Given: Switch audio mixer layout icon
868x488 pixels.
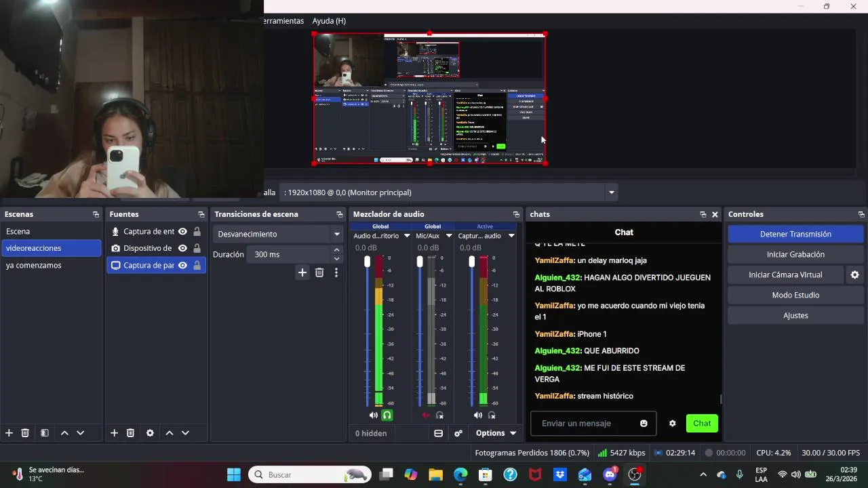Looking at the screenshot, I should (438, 433).
